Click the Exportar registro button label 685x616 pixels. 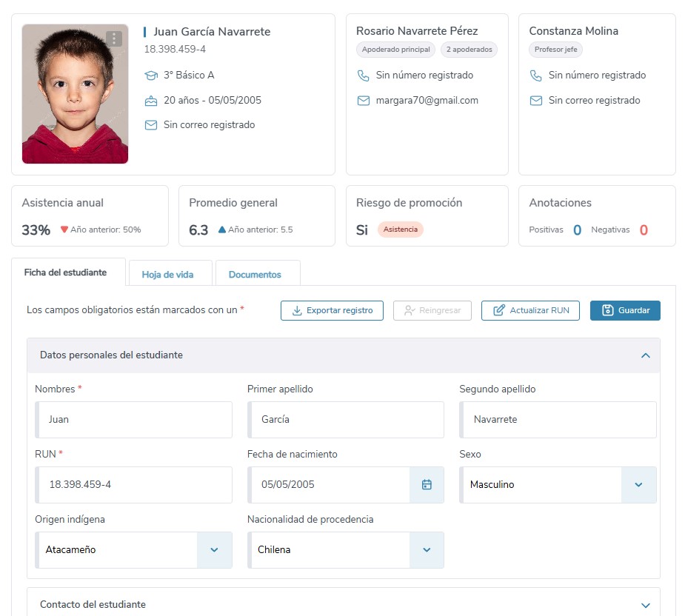pos(339,311)
